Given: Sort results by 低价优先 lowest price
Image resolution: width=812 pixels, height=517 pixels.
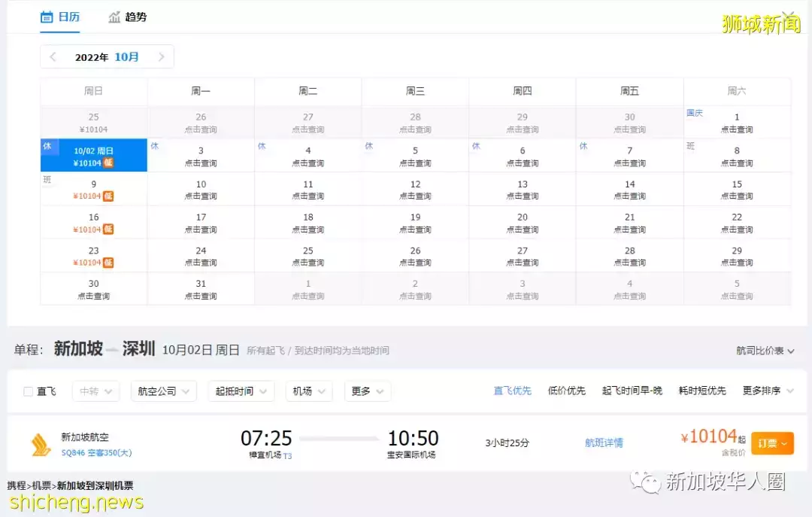Looking at the screenshot, I should 566,391.
